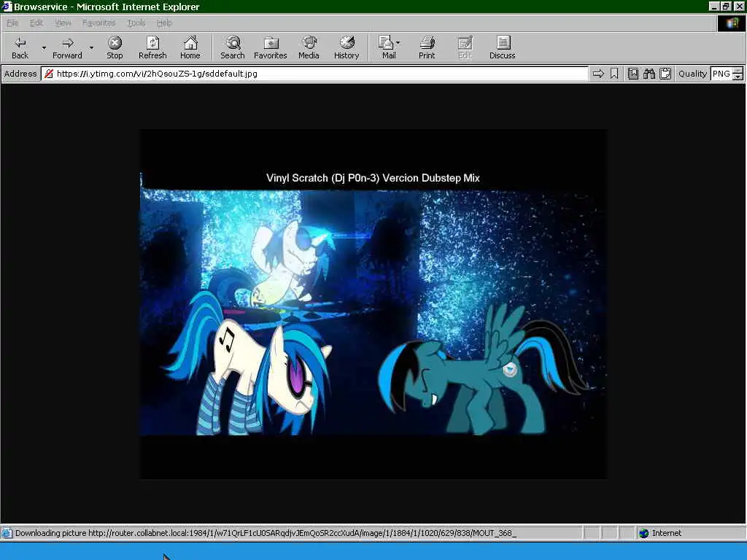747x560 pixels.
Task: Show the History pane
Action: point(347,47)
